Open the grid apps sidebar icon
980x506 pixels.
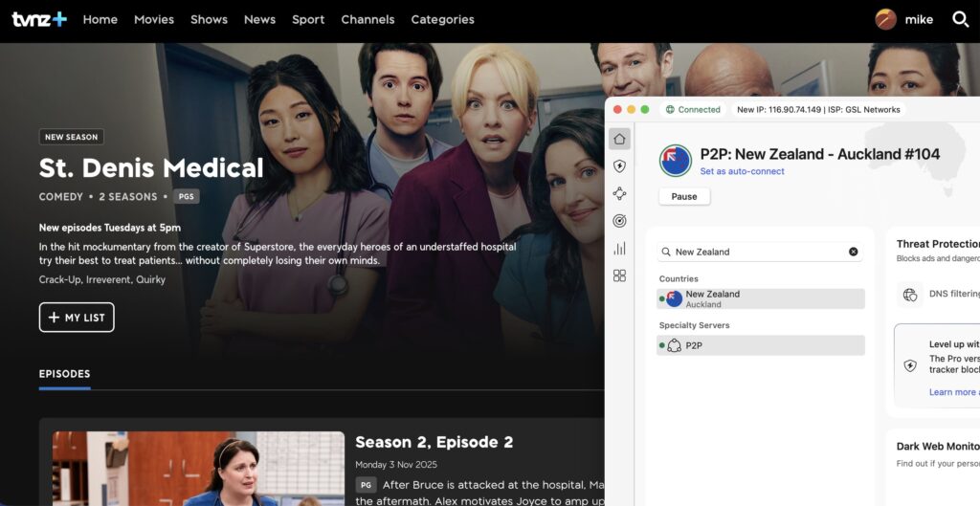[x=619, y=275]
